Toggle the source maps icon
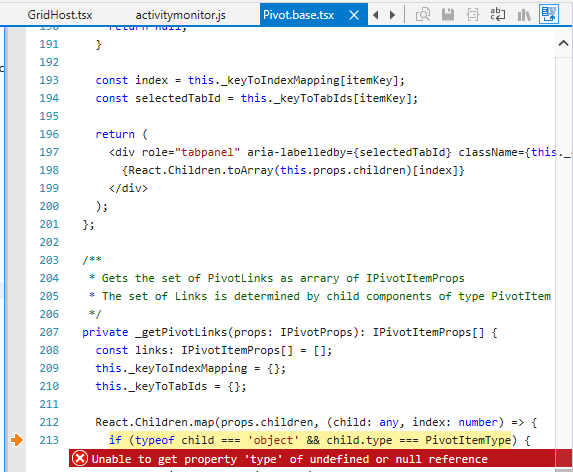The image size is (573, 472). [x=549, y=15]
